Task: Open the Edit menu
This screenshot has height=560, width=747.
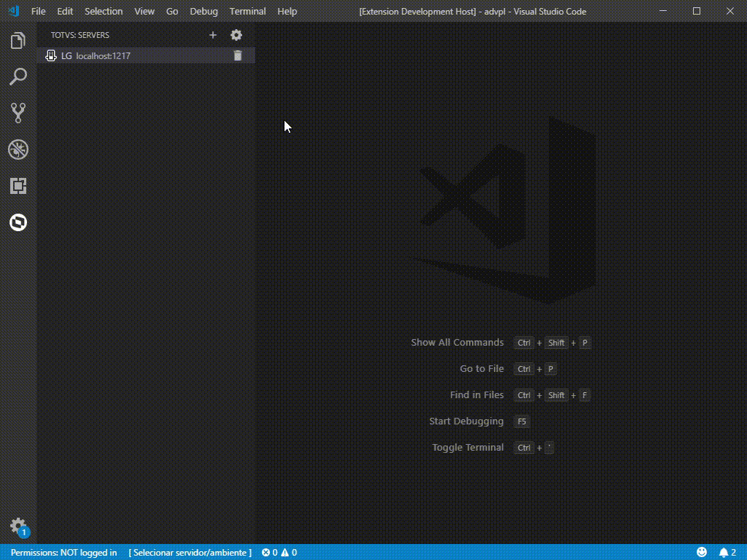Action: (x=65, y=12)
